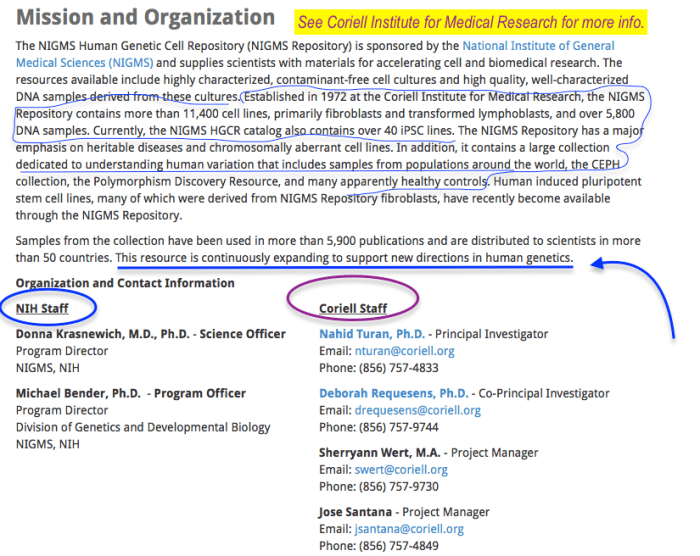700x556 pixels.
Task: Select the circled Coriell Staff heading
Action: click(x=353, y=308)
